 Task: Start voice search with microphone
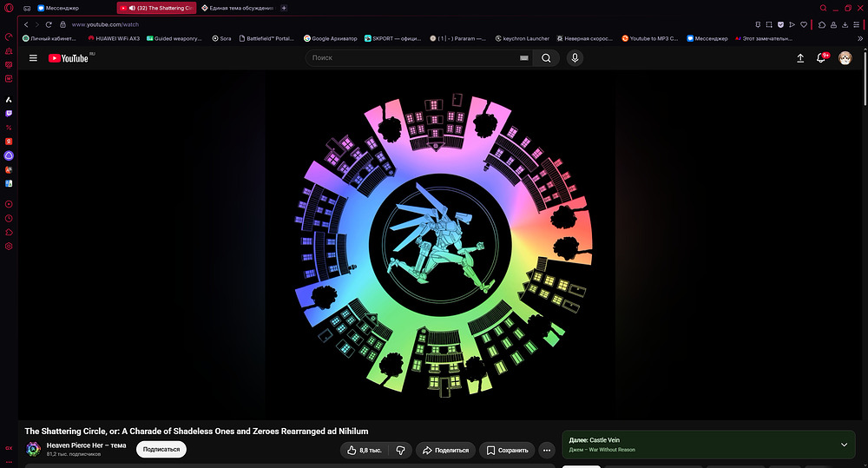coord(575,58)
